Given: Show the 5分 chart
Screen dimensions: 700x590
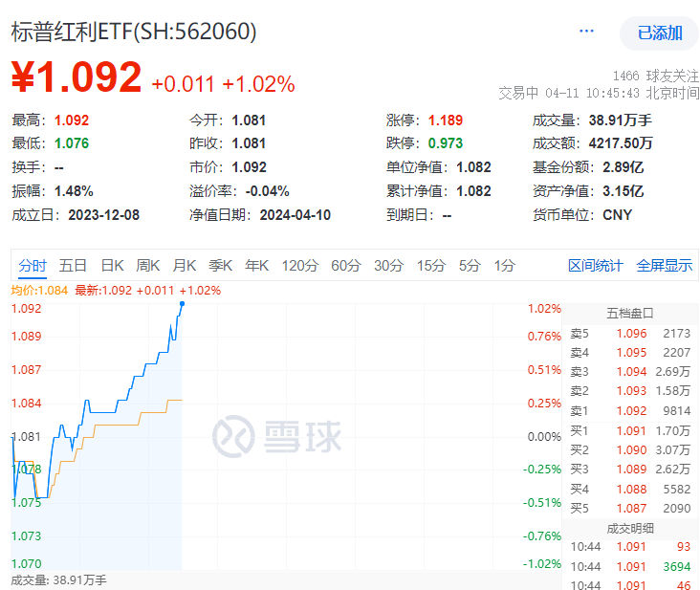Looking at the screenshot, I should 470,266.
